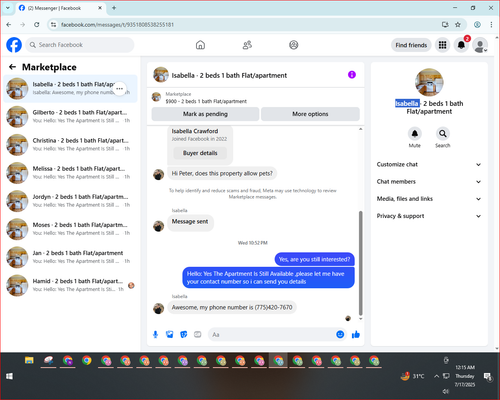Select the Messenger | Facebook tab
This screenshot has width=500, height=400.
tap(60, 8)
